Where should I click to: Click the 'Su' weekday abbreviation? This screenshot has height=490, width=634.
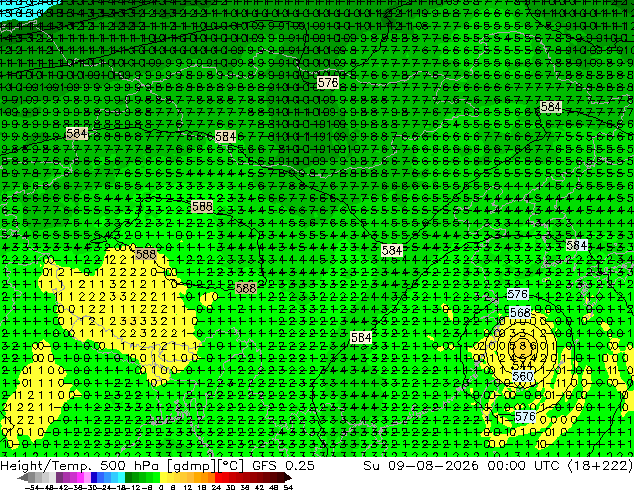click(x=372, y=465)
